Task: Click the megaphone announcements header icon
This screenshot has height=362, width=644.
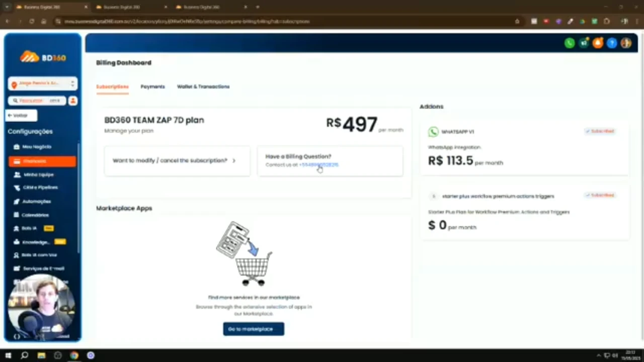Action: coord(584,43)
